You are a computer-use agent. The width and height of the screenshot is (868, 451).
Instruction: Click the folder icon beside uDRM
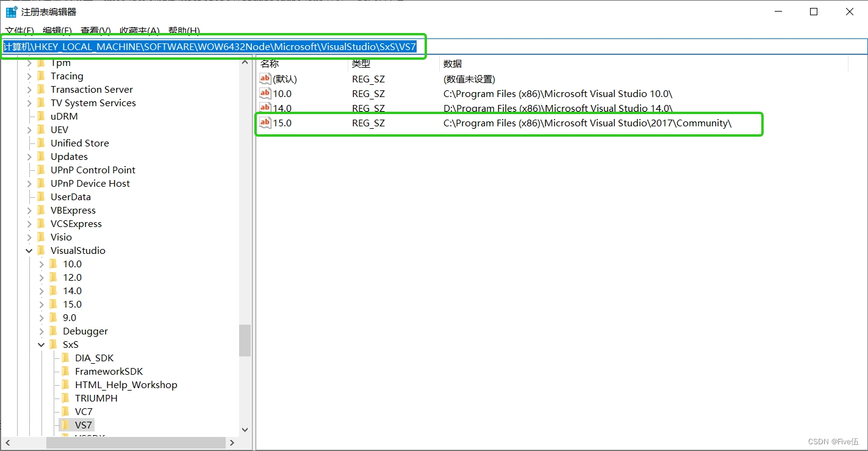41,117
